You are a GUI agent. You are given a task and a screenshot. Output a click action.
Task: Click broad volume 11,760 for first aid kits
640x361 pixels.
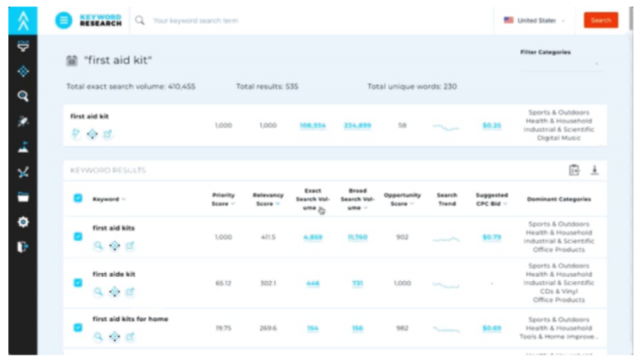[x=358, y=237]
